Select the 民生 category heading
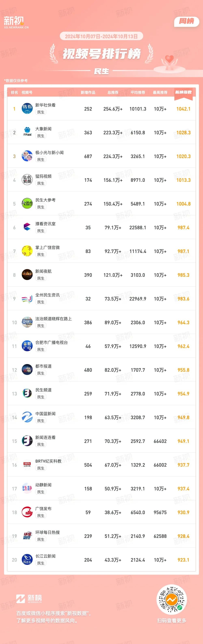The image size is (203, 644). pos(101,71)
